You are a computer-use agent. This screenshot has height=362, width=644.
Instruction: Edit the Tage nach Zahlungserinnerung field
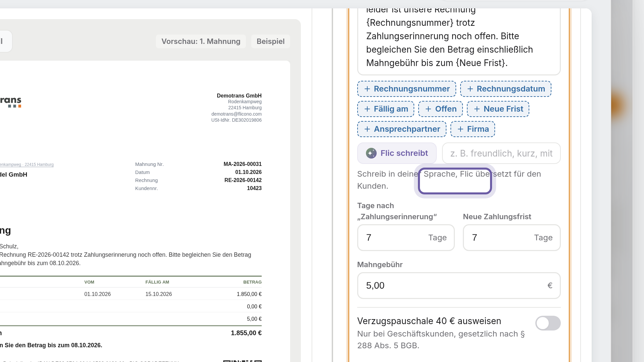pos(406,238)
